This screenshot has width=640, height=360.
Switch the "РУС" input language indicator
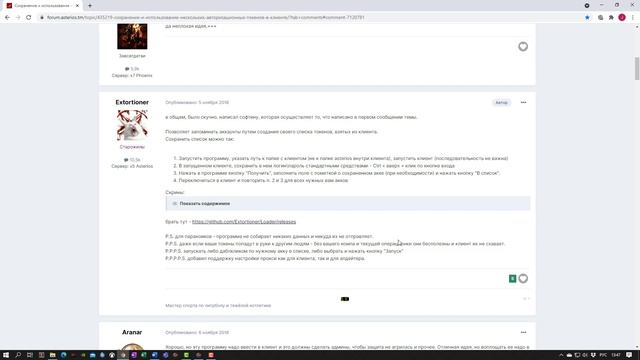[603, 355]
